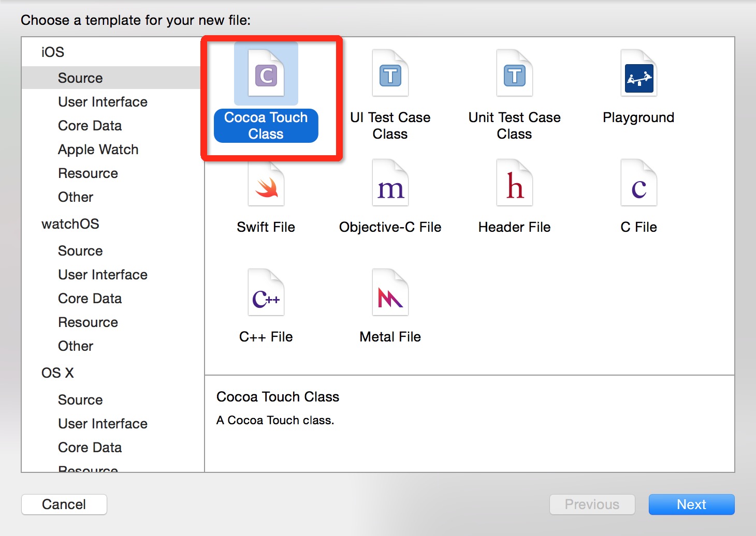Select the Metal File template icon
The width and height of the screenshot is (756, 536).
coord(390,292)
